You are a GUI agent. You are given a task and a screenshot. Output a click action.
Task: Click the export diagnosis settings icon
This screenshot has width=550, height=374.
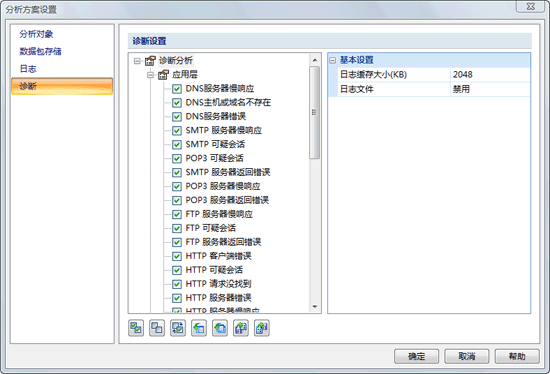pyautogui.click(x=262, y=328)
